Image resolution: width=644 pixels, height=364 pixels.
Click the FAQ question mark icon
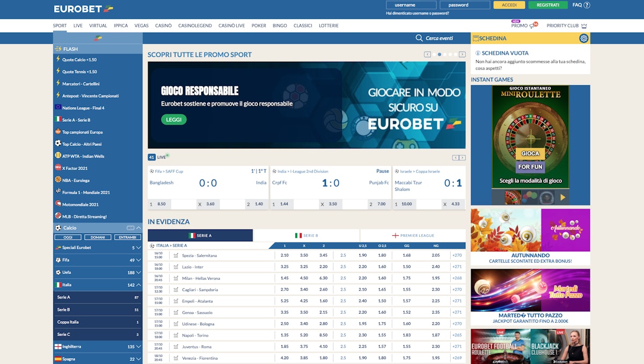pos(586,4)
